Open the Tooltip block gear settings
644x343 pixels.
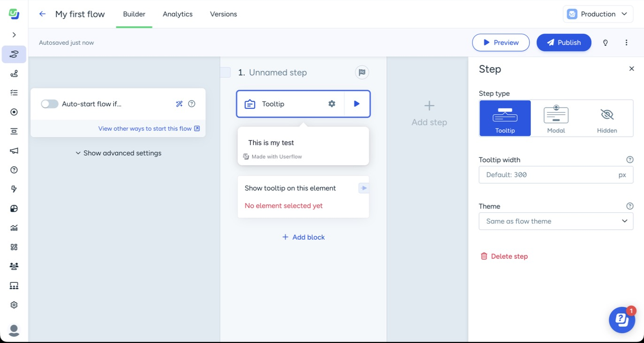tap(332, 104)
